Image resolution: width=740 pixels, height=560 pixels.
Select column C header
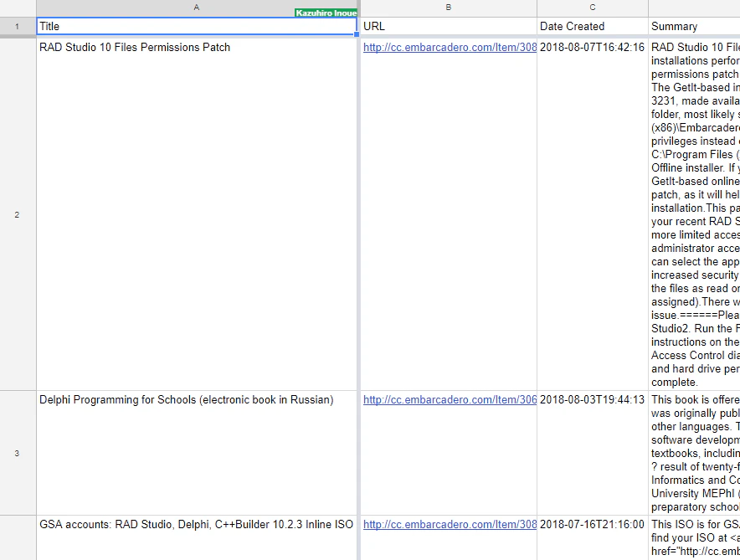(593, 8)
